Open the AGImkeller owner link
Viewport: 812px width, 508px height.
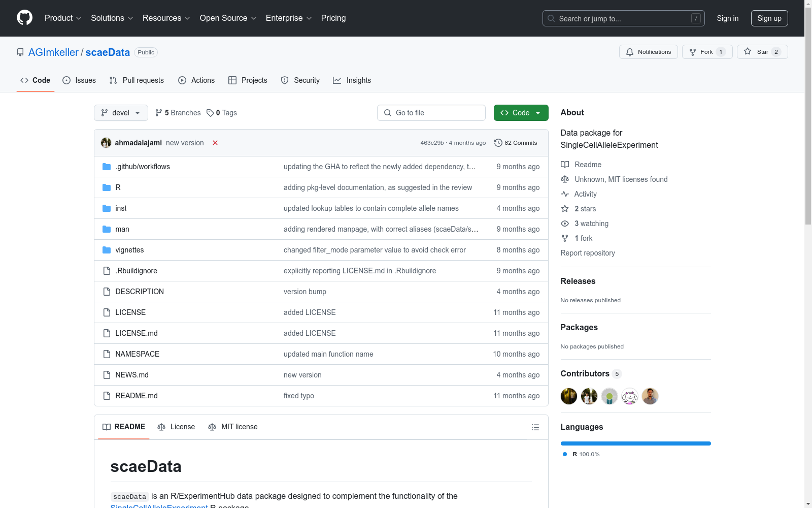(x=53, y=52)
